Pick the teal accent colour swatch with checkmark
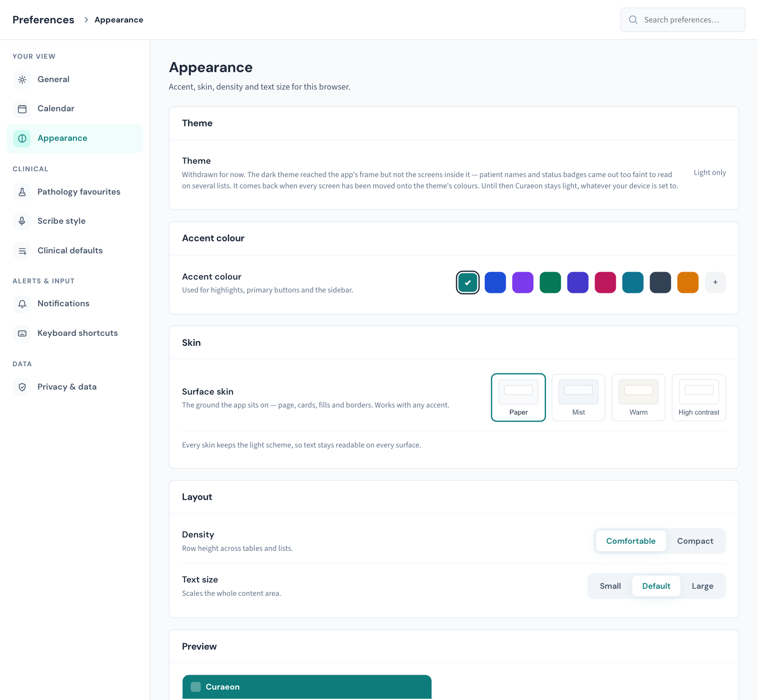 [x=467, y=282]
